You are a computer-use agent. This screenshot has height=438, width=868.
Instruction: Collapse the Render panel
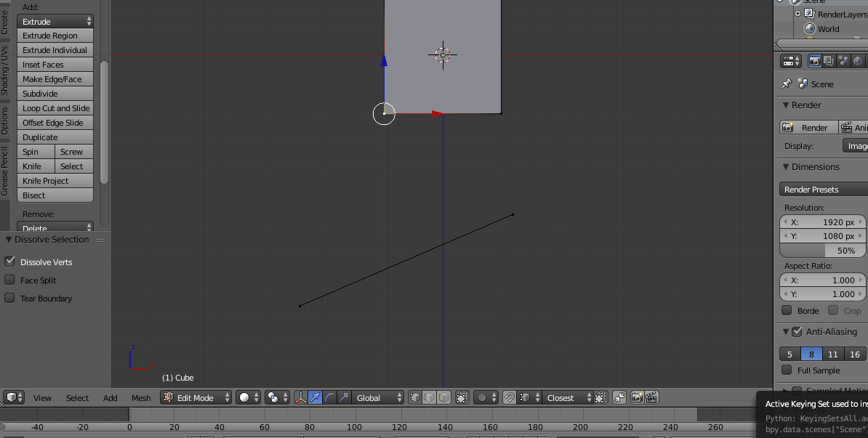pos(786,105)
